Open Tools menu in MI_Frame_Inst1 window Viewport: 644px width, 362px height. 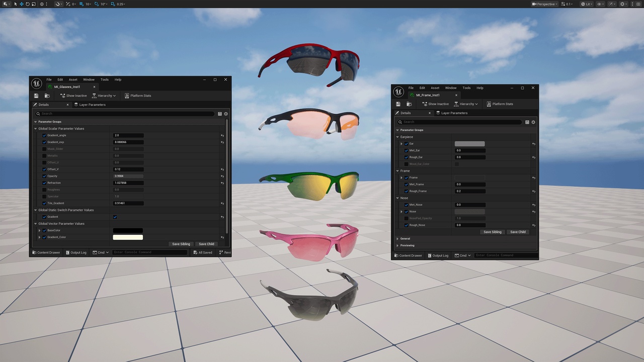pyautogui.click(x=466, y=88)
